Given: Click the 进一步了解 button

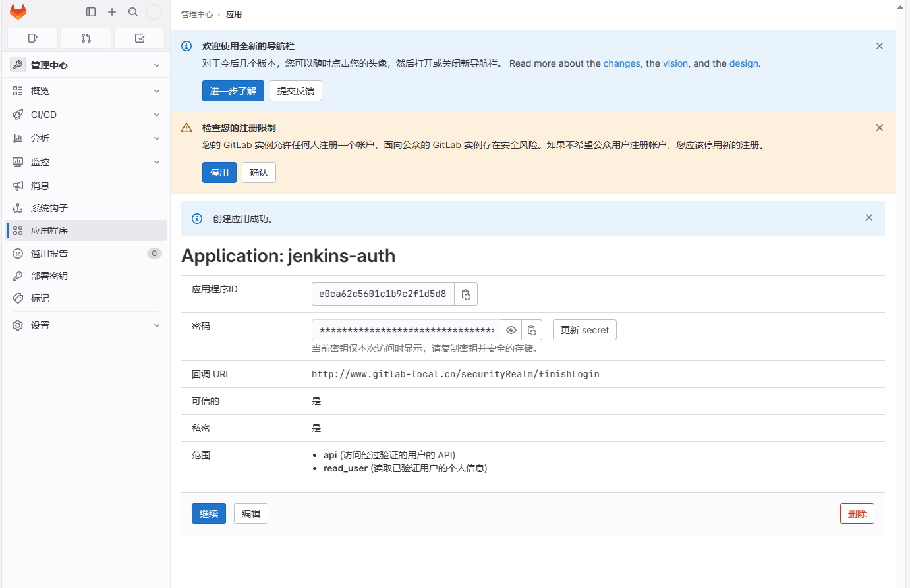Looking at the screenshot, I should tap(233, 91).
